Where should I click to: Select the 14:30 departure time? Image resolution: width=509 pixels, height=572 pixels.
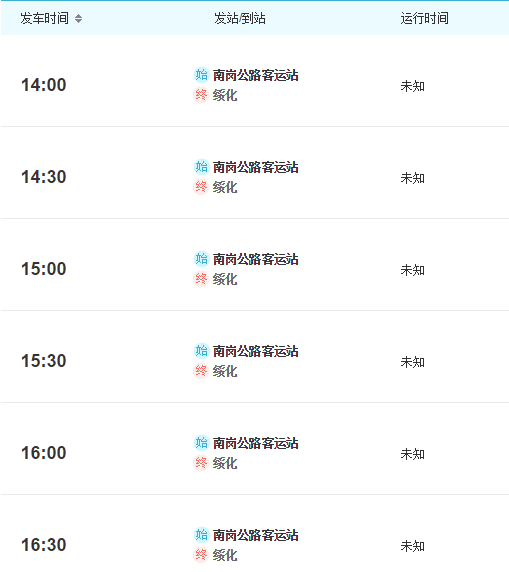tap(44, 177)
